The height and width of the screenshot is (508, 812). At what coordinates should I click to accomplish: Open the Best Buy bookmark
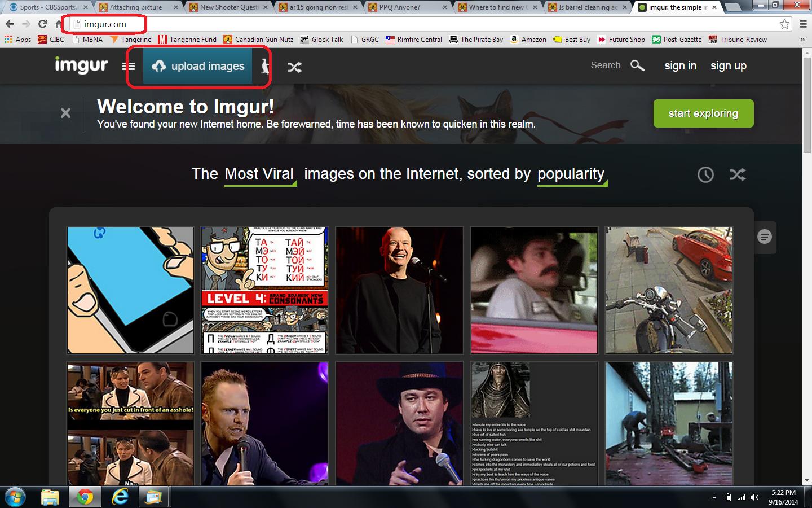[x=572, y=40]
